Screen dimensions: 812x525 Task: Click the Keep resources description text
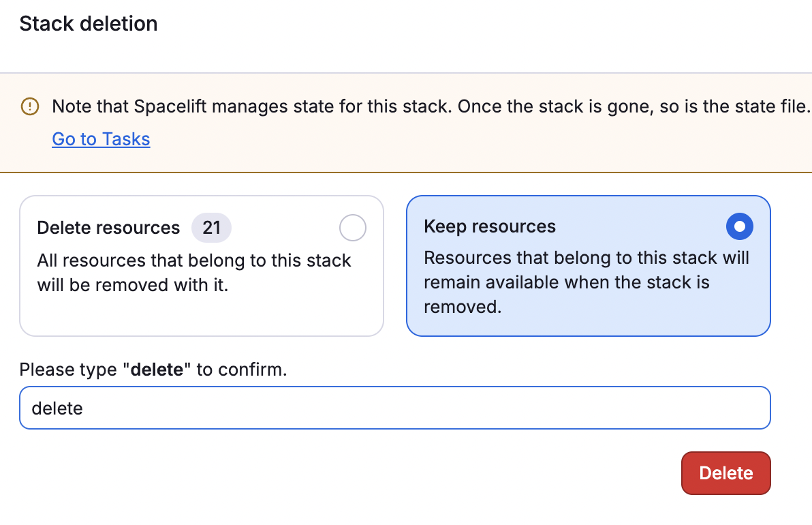coord(586,282)
